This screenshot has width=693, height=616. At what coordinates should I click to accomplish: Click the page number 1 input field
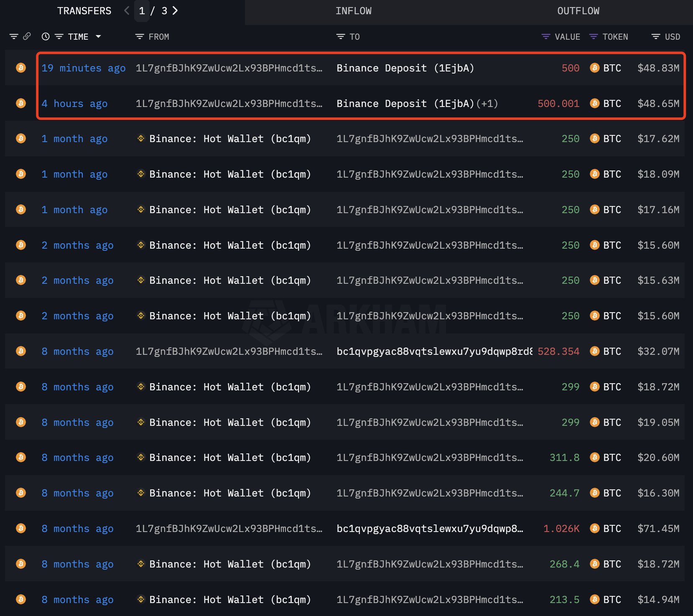pyautogui.click(x=142, y=11)
